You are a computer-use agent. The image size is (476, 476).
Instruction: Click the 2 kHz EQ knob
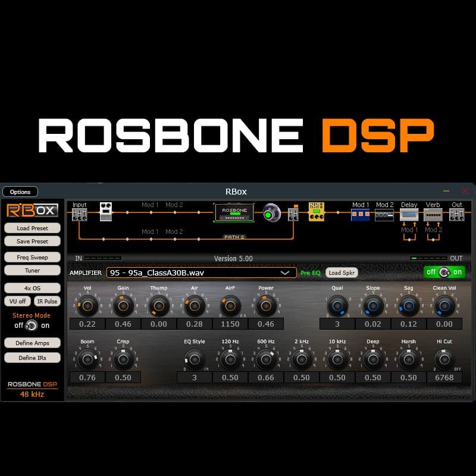pyautogui.click(x=302, y=359)
